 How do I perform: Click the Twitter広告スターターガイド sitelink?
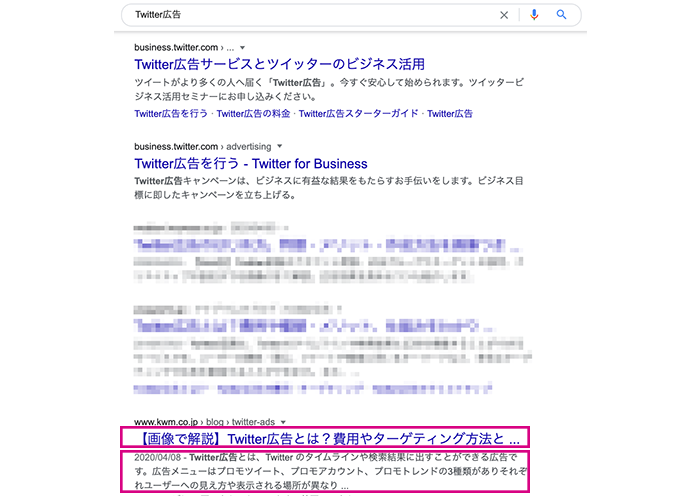pyautogui.click(x=358, y=114)
